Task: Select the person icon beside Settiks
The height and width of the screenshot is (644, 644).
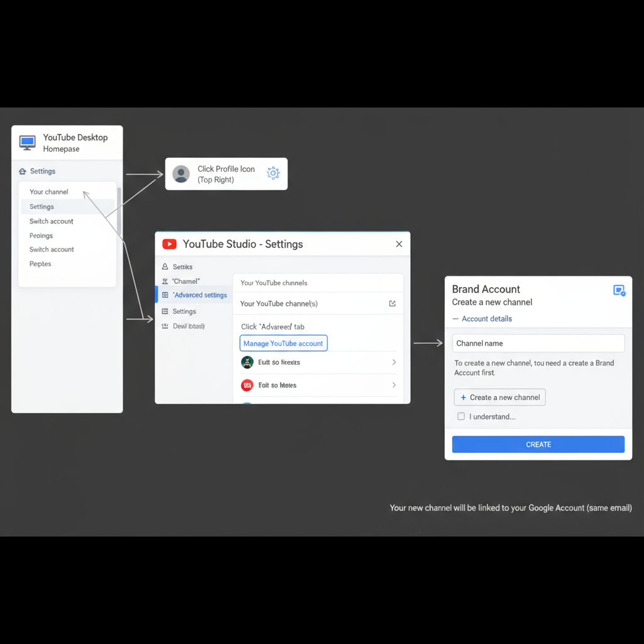Action: click(165, 267)
